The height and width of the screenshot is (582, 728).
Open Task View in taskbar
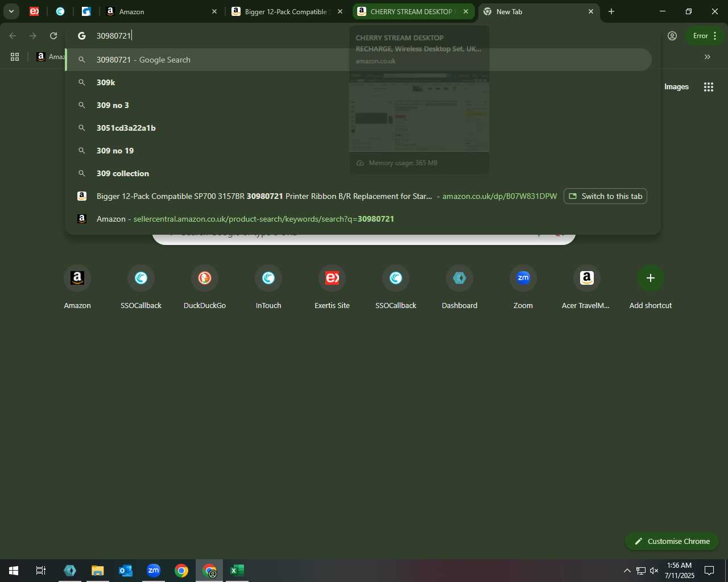41,571
